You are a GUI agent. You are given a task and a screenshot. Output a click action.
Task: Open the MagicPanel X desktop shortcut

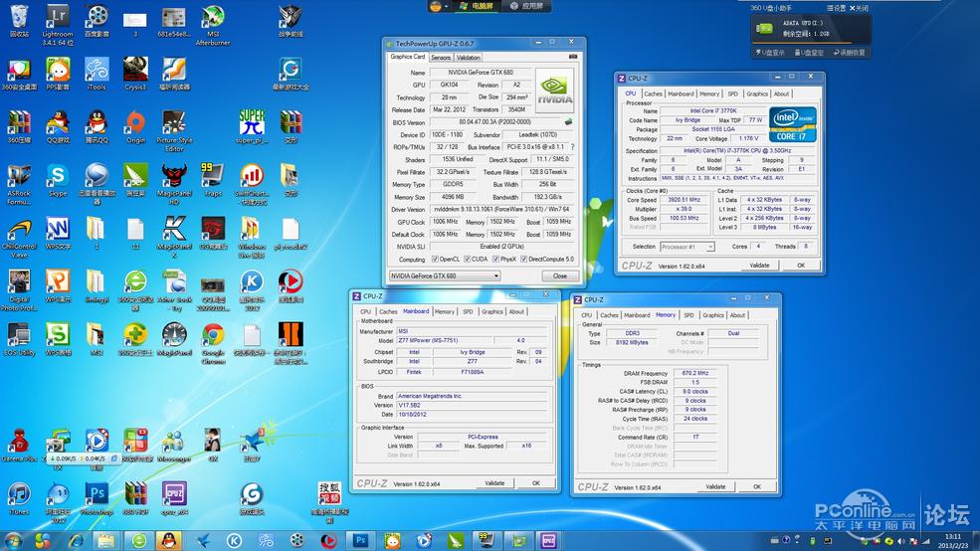click(174, 238)
